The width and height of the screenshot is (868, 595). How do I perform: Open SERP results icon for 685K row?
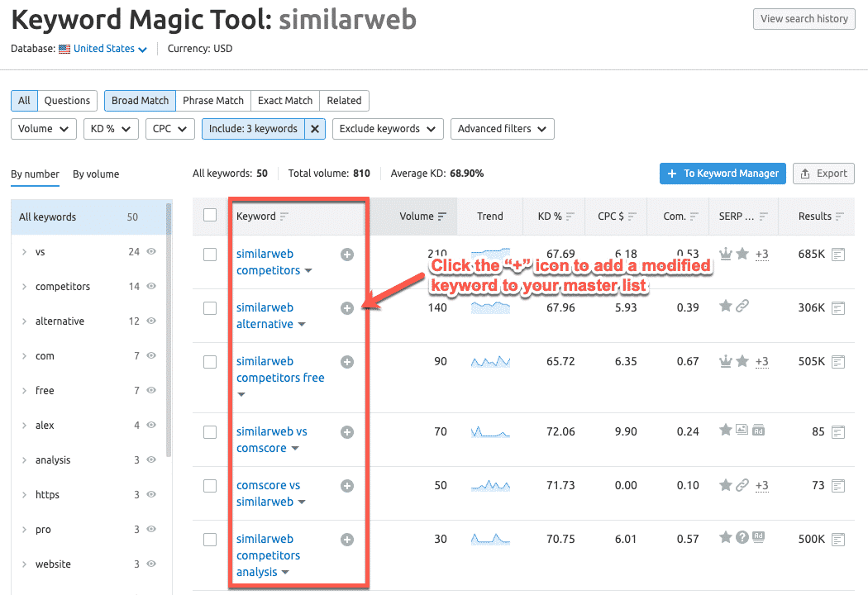[x=838, y=255]
